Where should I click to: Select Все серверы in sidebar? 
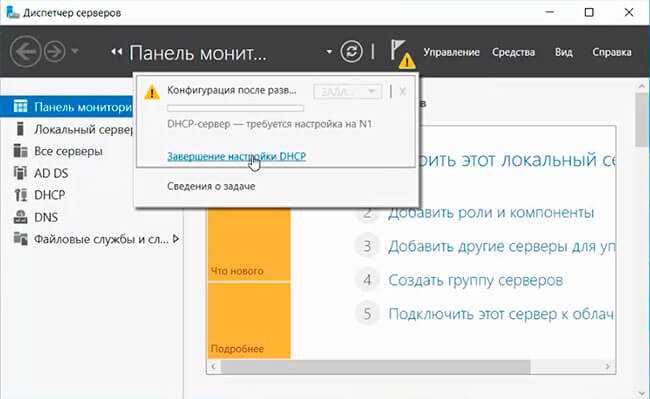(68, 151)
